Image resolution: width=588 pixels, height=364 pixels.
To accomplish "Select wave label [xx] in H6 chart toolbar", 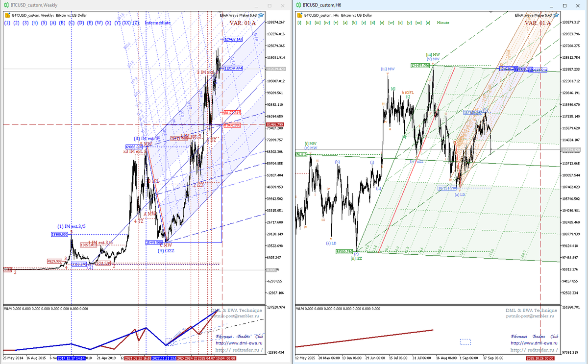I will (419, 23).
